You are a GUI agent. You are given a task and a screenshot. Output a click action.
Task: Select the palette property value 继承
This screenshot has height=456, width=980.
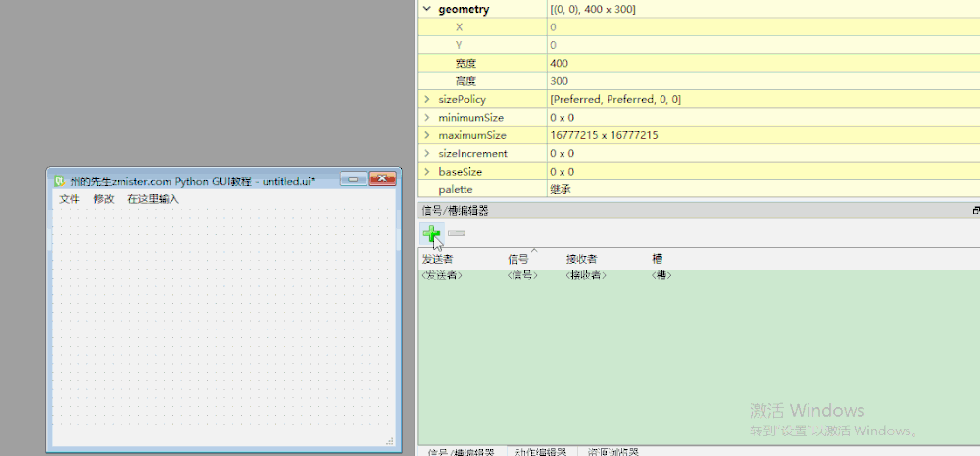[x=763, y=189]
